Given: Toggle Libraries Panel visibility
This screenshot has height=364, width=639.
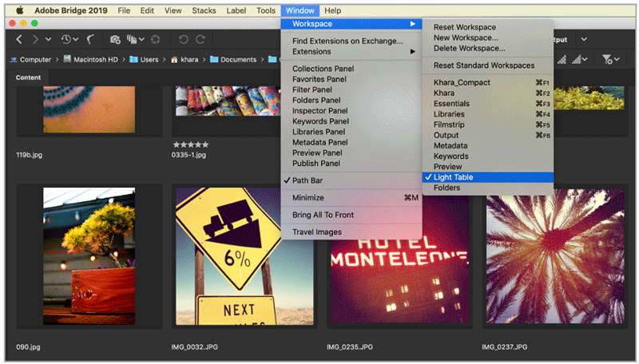Looking at the screenshot, I should coord(351,132).
